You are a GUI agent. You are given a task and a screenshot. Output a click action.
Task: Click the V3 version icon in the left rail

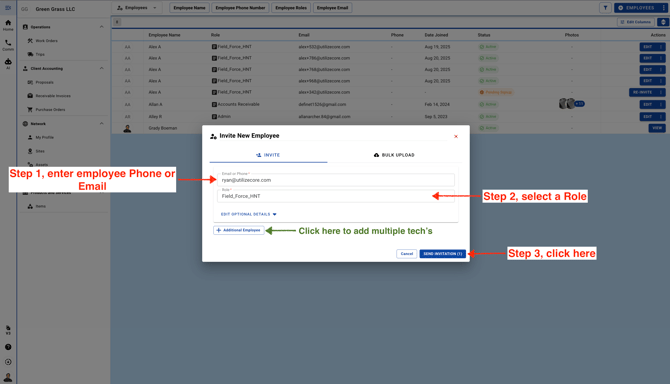tap(8, 330)
